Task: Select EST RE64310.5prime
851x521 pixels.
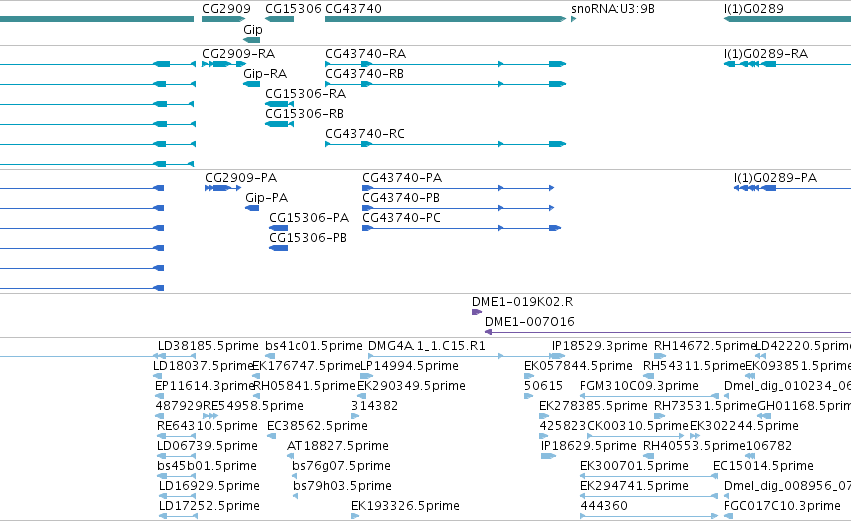Action: [x=207, y=427]
